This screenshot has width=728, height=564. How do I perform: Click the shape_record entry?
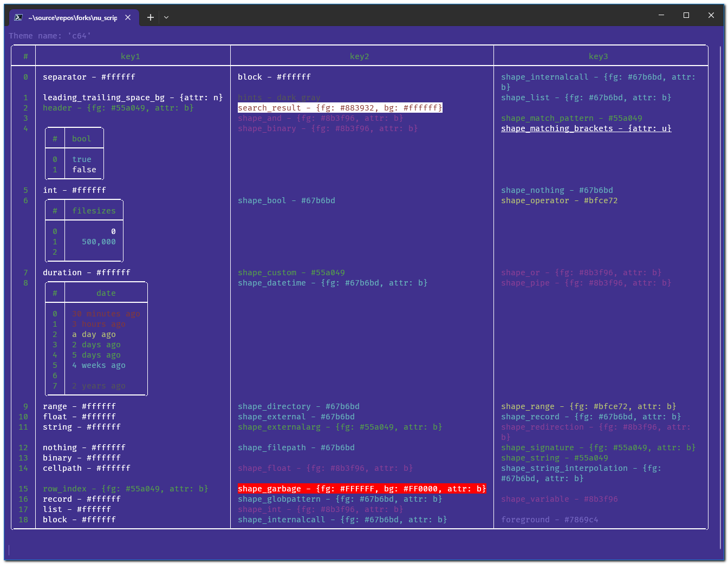coord(591,417)
